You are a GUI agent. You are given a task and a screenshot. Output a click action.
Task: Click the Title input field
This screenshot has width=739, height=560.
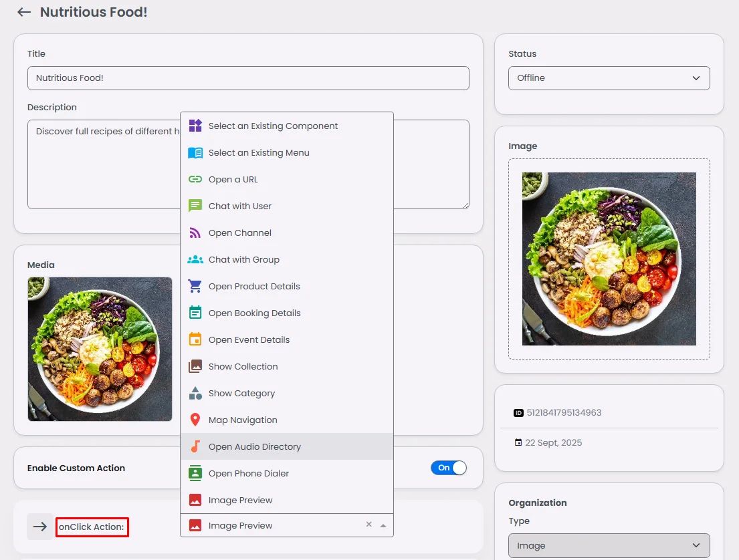pos(248,78)
